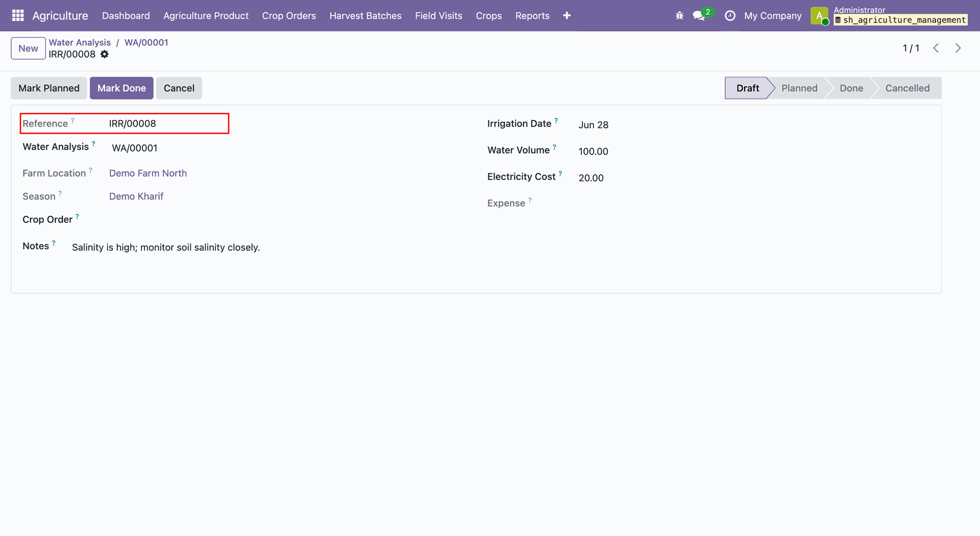Open the gear actions menu beside IRR/00008

tap(105, 54)
